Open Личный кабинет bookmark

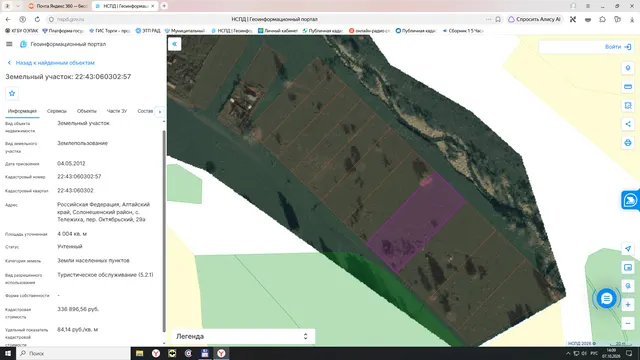pyautogui.click(x=278, y=31)
